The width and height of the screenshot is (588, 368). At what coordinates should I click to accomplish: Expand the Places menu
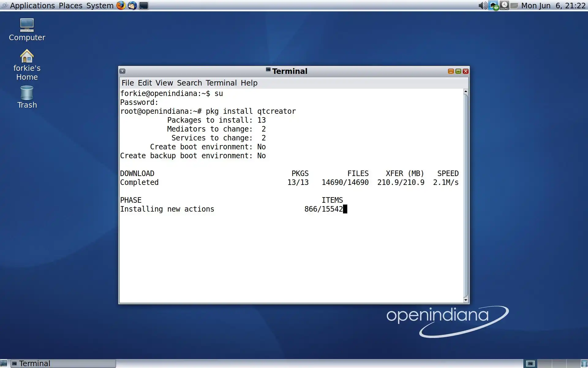(x=70, y=6)
